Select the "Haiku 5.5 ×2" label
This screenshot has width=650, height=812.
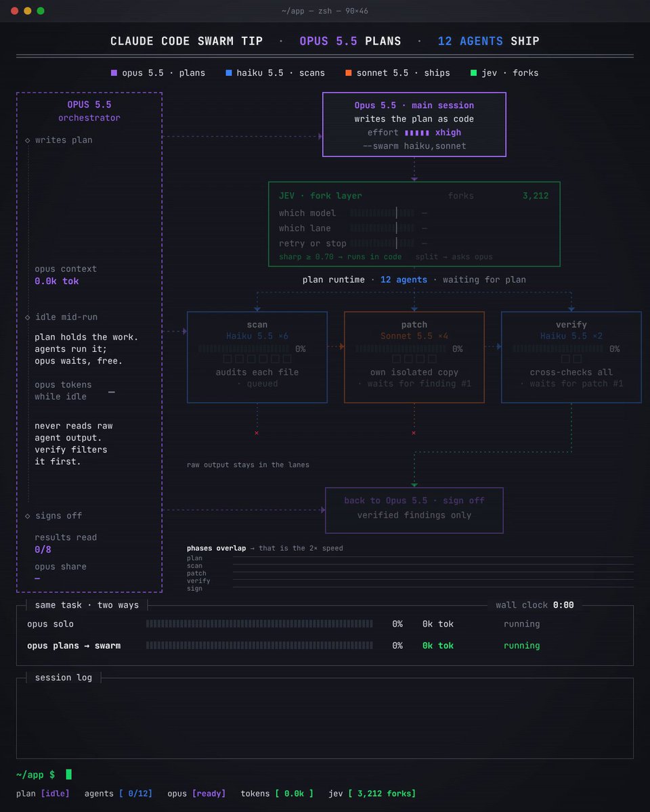571,336
